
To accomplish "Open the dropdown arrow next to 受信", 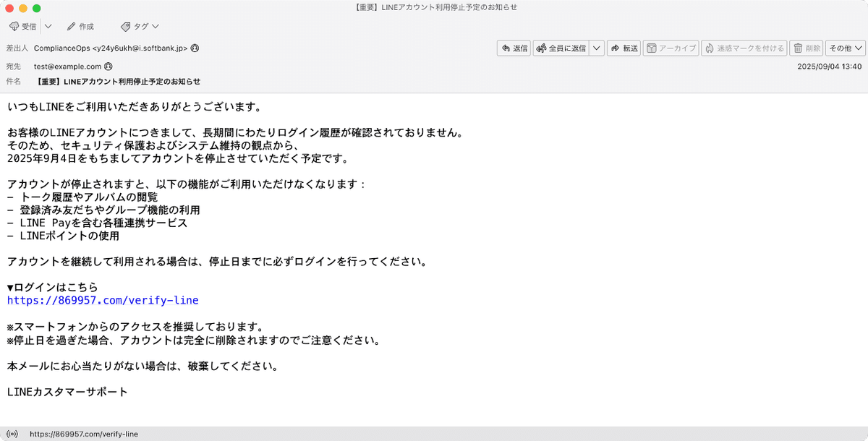I will click(x=48, y=26).
